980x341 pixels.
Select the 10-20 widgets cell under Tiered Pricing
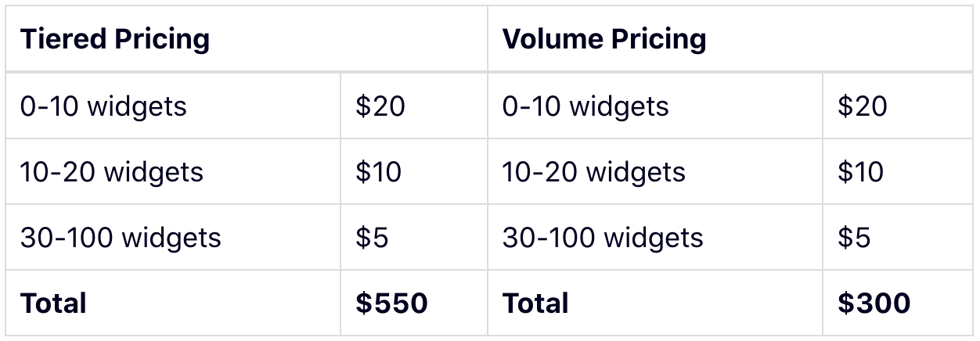(112, 172)
